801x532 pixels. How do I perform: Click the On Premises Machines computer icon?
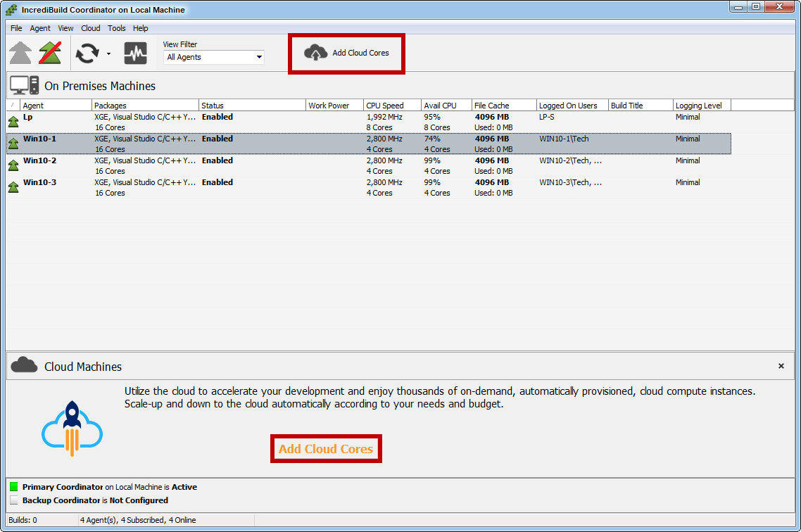pyautogui.click(x=24, y=85)
